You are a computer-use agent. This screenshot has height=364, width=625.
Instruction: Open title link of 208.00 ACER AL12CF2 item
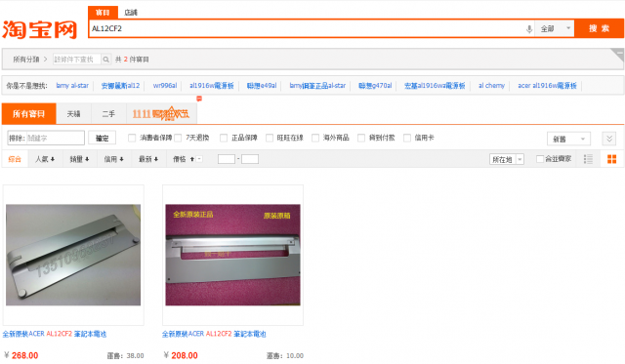214,334
